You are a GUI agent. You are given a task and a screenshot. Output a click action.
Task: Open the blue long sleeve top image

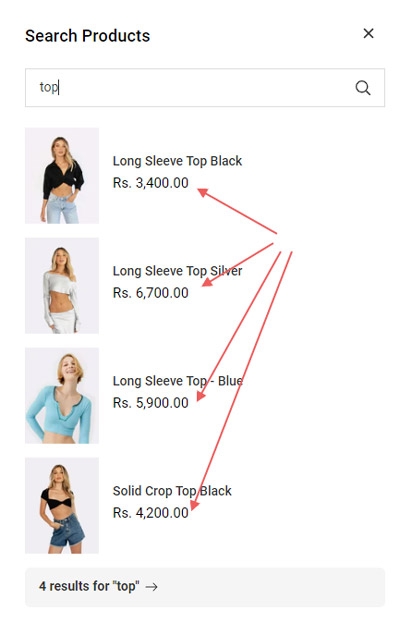62,396
